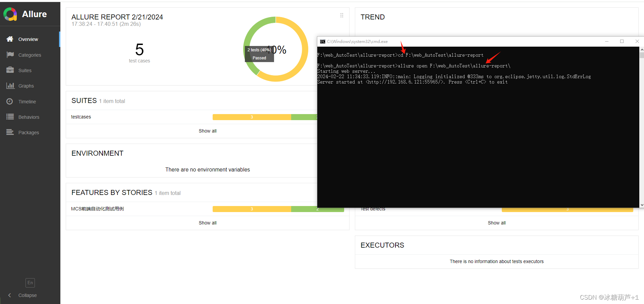Viewport: 644px width, 304px height.
Task: Click the 5 test cases counter
Action: pos(140,52)
